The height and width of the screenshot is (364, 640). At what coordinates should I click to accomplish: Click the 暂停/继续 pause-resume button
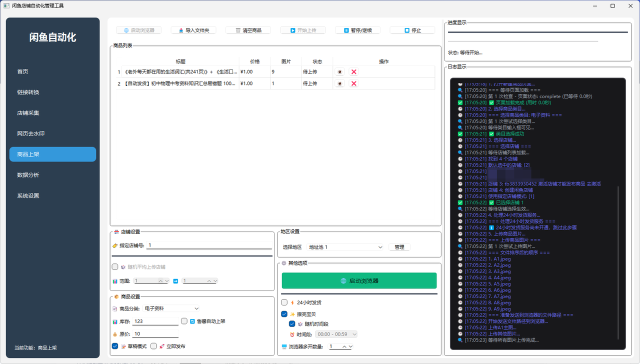(357, 30)
